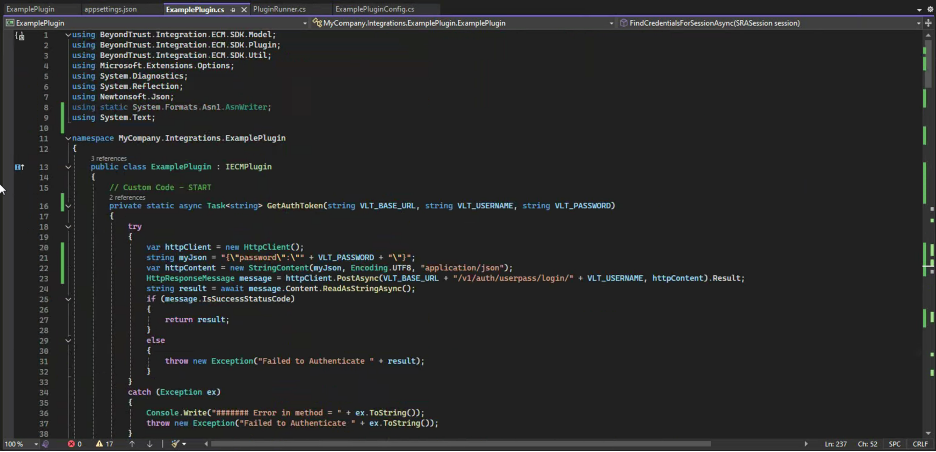The height and width of the screenshot is (452, 936).
Task: Click the horizontal scrollbar right arrow
Action: tap(806, 444)
